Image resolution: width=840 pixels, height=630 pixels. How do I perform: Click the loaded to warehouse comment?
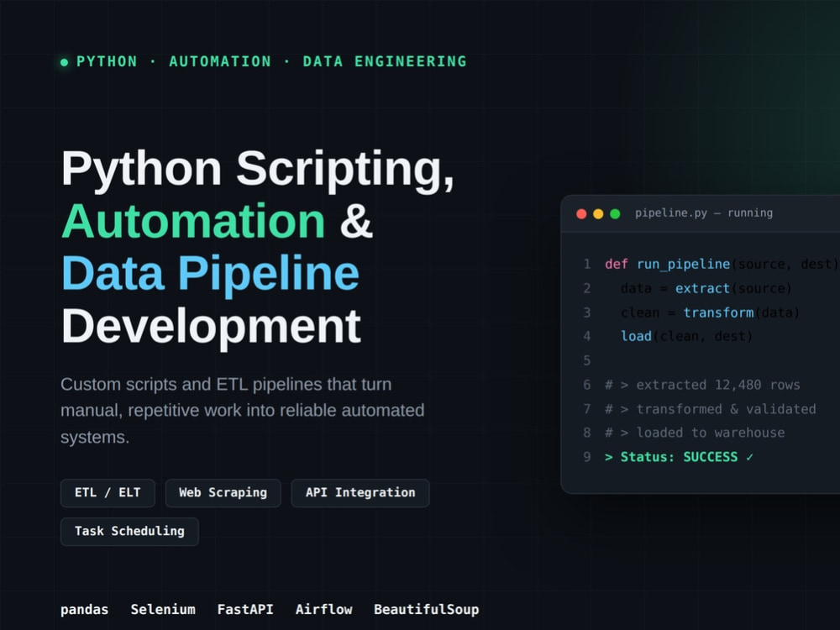695,433
